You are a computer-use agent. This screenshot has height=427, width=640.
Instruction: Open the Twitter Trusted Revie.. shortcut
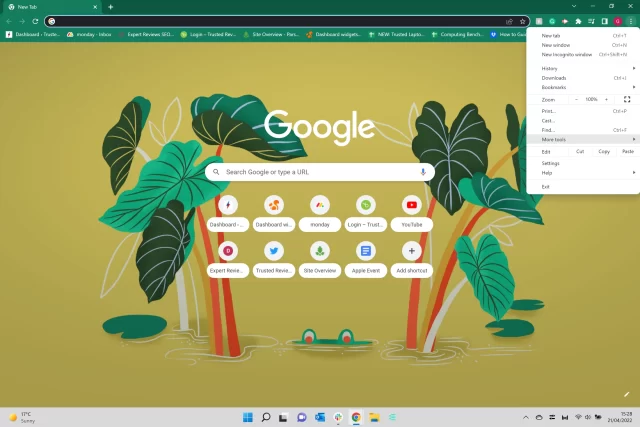274,260
